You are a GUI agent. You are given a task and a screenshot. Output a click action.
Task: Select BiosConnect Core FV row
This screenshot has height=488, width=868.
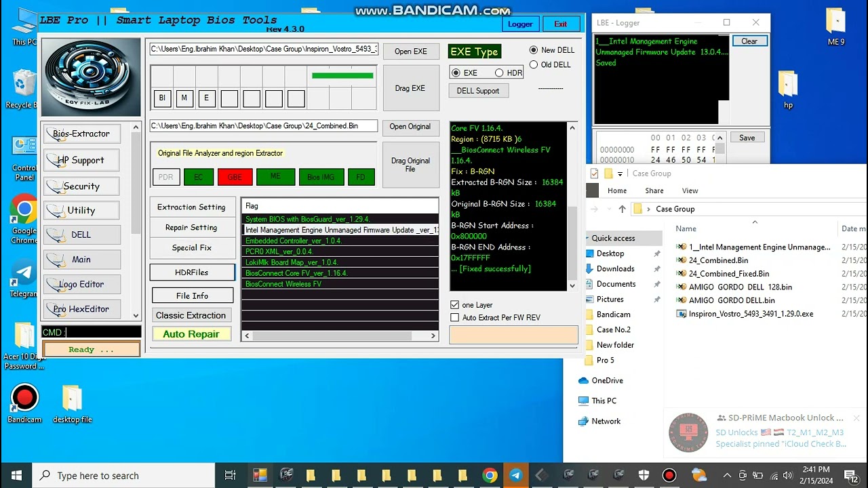tap(340, 273)
